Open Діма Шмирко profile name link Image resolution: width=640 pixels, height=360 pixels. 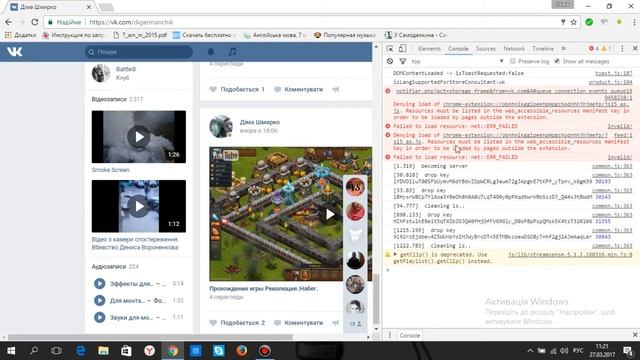click(x=260, y=122)
